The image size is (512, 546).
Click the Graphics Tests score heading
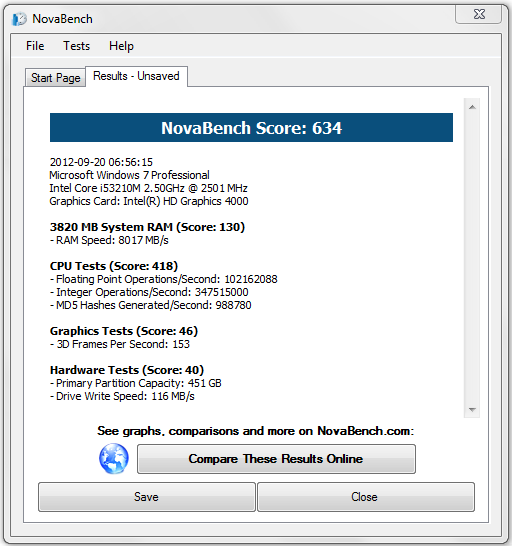click(124, 331)
